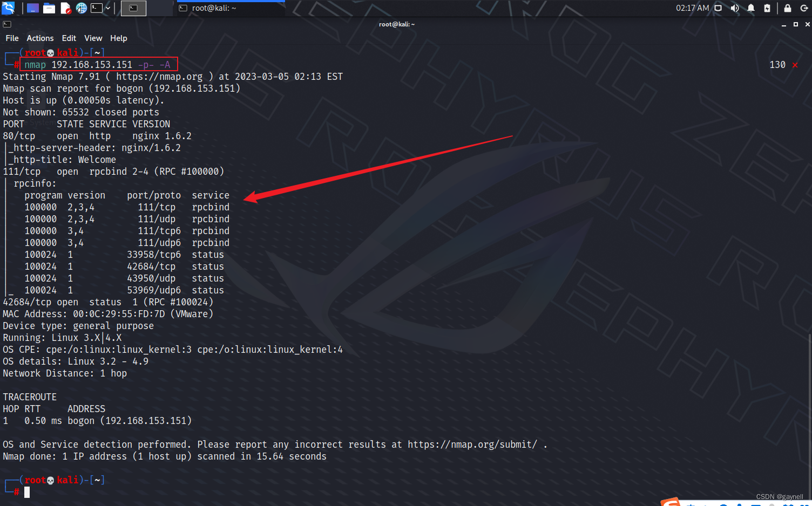812x506 pixels.
Task: Maximize the terminal window
Action: click(796, 24)
